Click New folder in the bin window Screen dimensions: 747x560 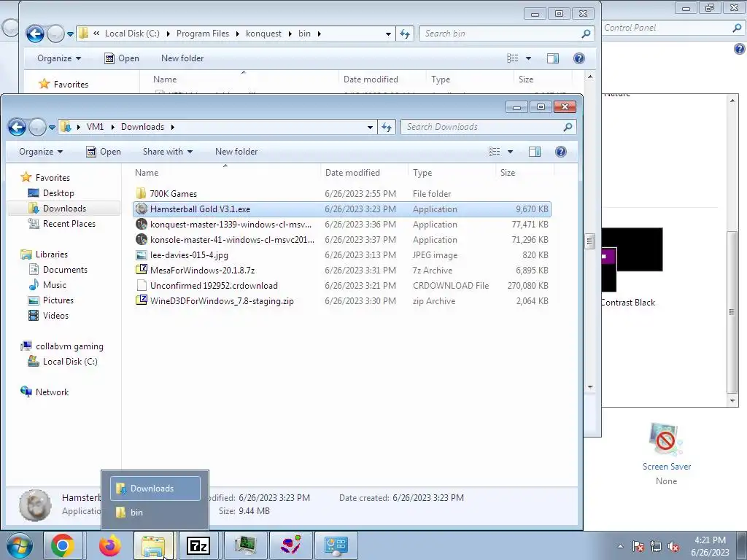182,58
